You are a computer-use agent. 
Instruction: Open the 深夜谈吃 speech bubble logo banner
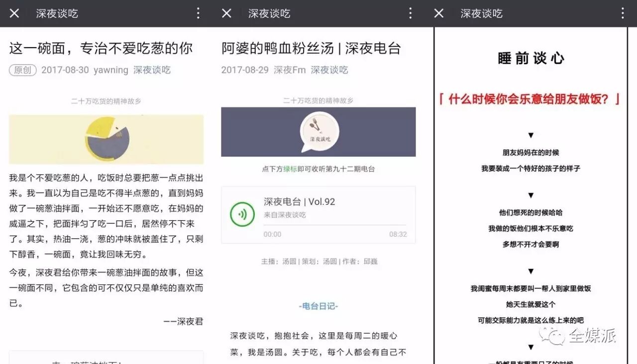pyautogui.click(x=318, y=132)
